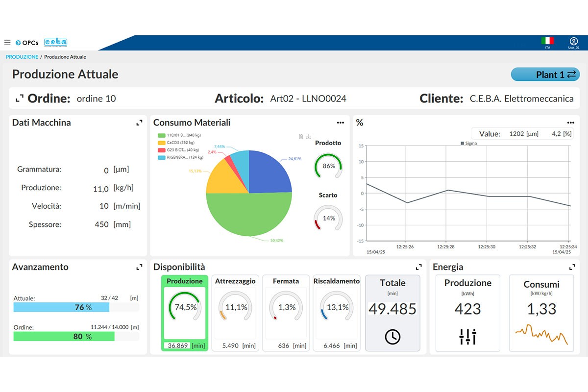This screenshot has width=588, height=392.
Task: Select the Attrezzaggio availability card
Action: [235, 313]
